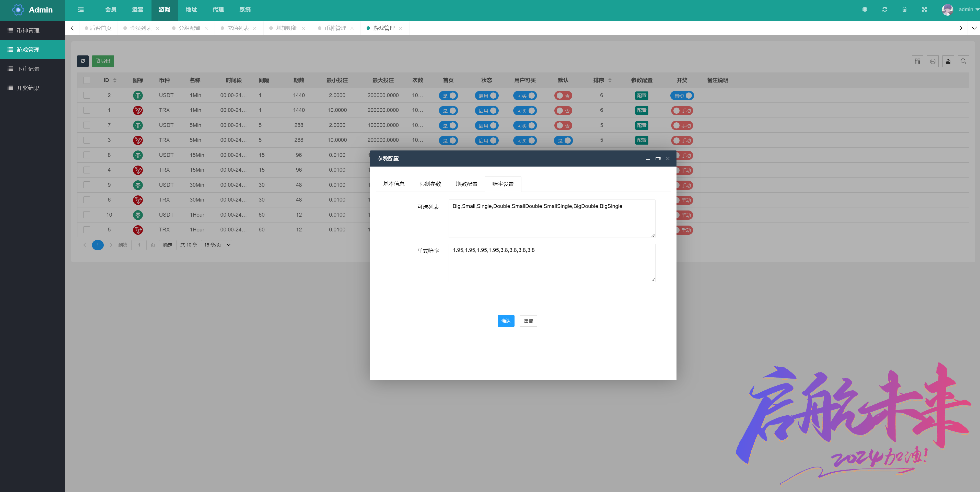Image resolution: width=980 pixels, height=492 pixels.
Task: Click the USDT icon in row ID 2
Action: (138, 96)
